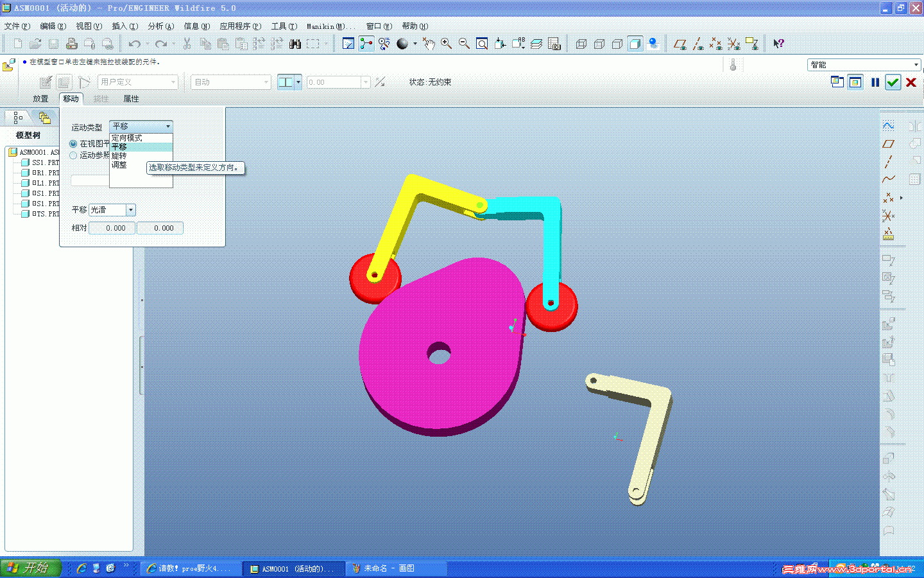
Task: Select ASM0001.ASM in the model tree
Action: pyautogui.click(x=34, y=152)
